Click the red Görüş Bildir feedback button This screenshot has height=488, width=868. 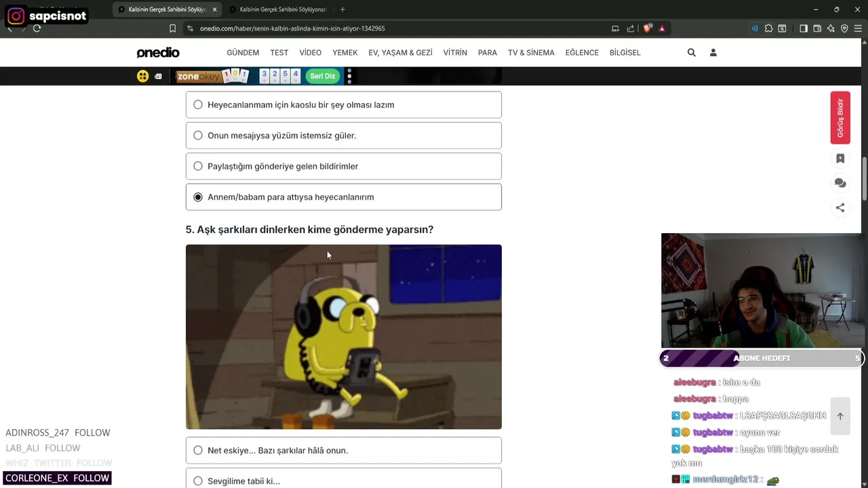click(840, 118)
